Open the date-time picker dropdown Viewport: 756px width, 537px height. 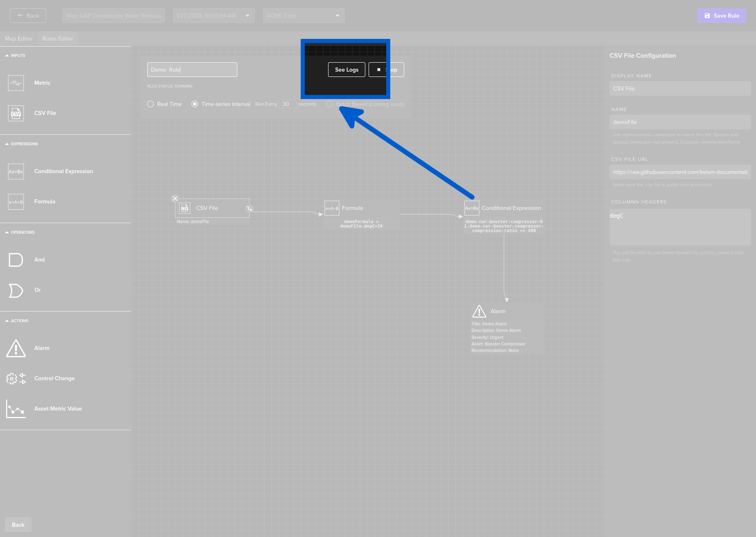pos(247,15)
